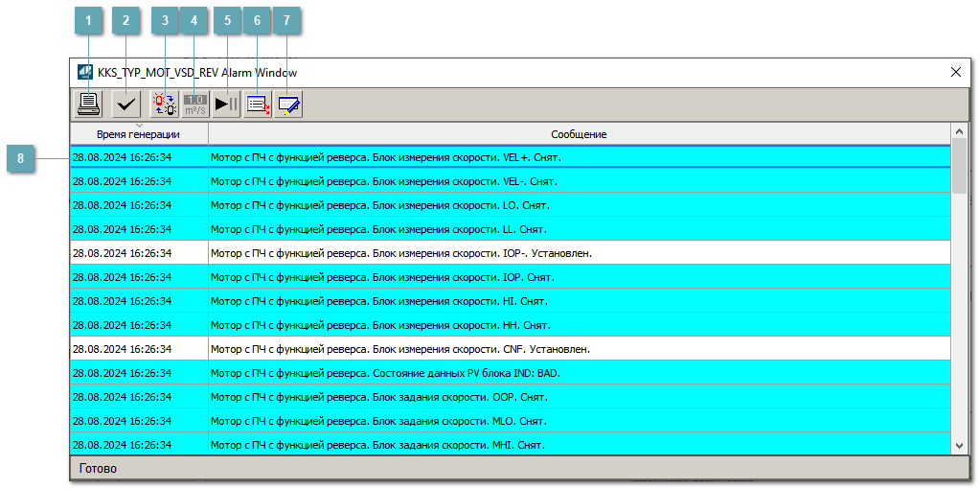The width and height of the screenshot is (980, 490).
Task: Click the vertical scrollbar thumb
Action: pyautogui.click(x=959, y=168)
